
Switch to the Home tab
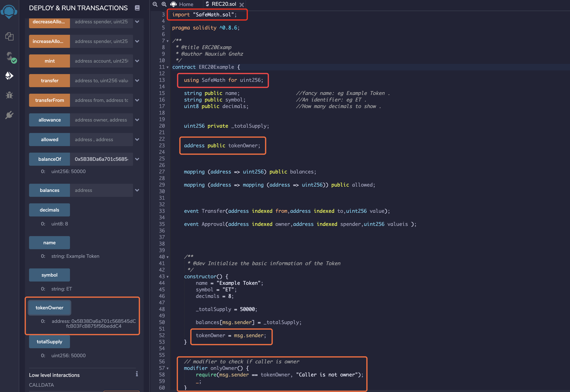coord(182,4)
